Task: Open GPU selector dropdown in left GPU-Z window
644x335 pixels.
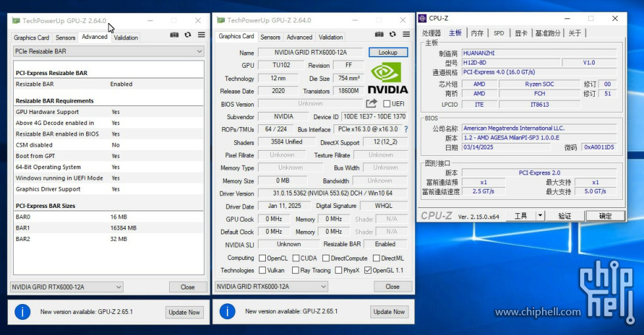Action: [x=66, y=287]
